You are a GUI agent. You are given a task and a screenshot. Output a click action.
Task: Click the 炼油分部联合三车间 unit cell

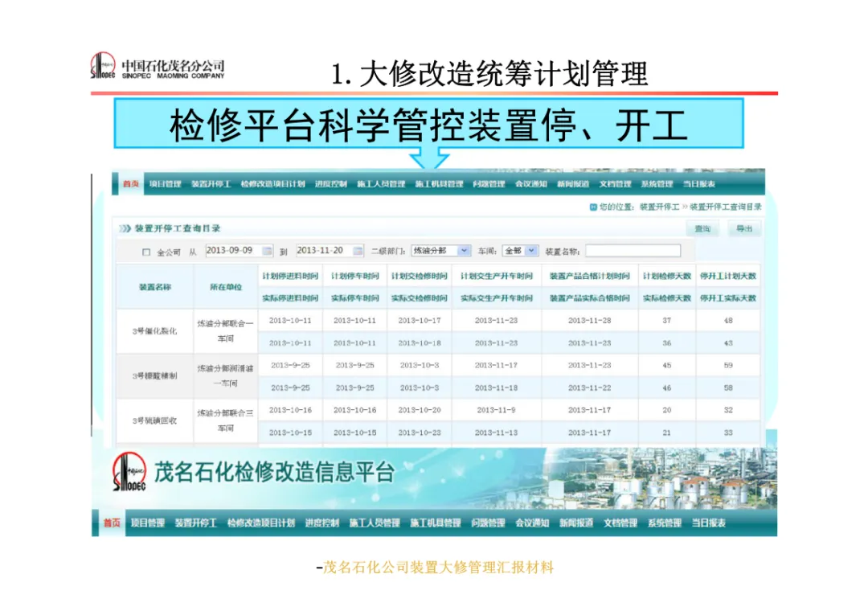[x=225, y=420]
